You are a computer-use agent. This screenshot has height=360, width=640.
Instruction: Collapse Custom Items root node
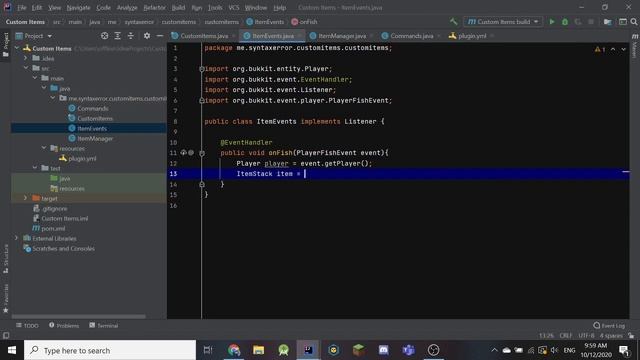pyautogui.click(x=17, y=48)
